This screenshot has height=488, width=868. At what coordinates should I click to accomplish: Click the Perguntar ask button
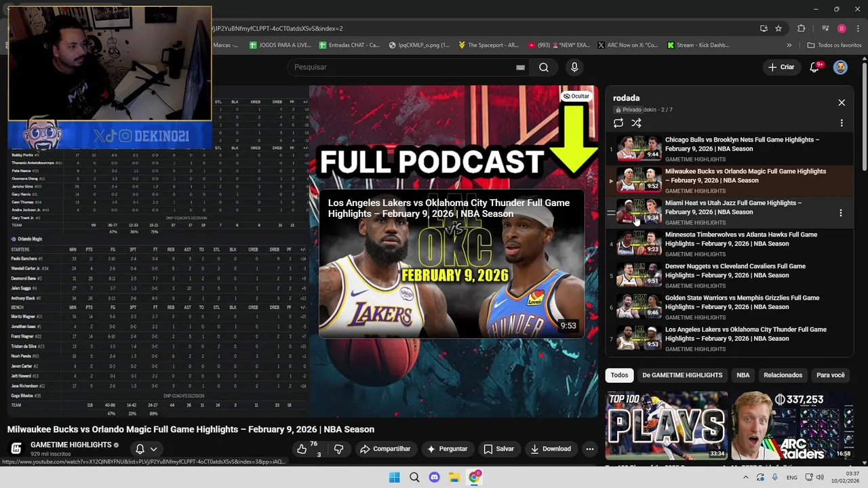pyautogui.click(x=446, y=449)
